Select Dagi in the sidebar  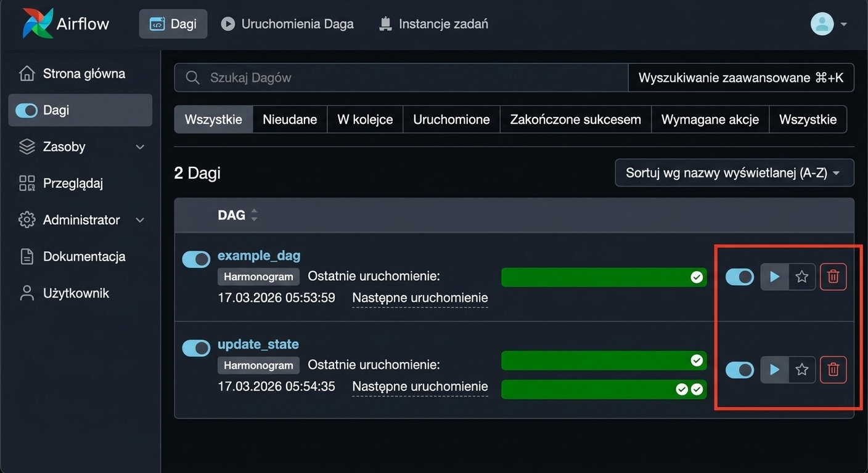80,110
